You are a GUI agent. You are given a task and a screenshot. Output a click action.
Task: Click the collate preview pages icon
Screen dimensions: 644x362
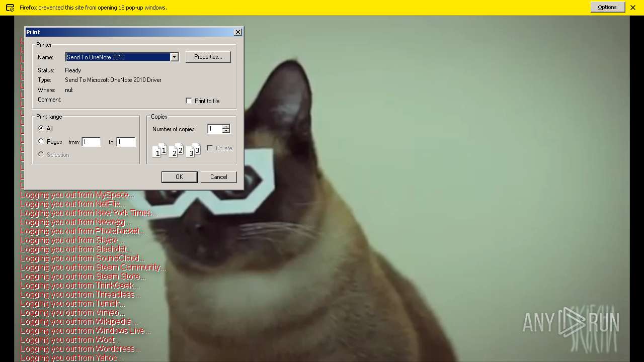click(x=176, y=150)
